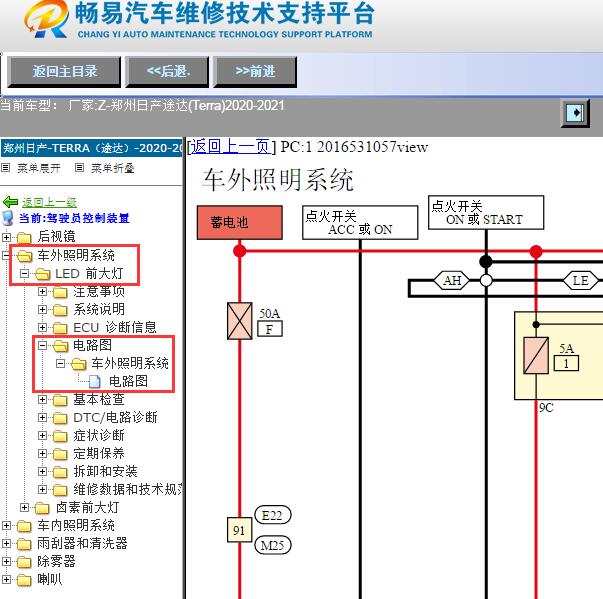Expand the ECU 诊断信息 node

pos(42,327)
